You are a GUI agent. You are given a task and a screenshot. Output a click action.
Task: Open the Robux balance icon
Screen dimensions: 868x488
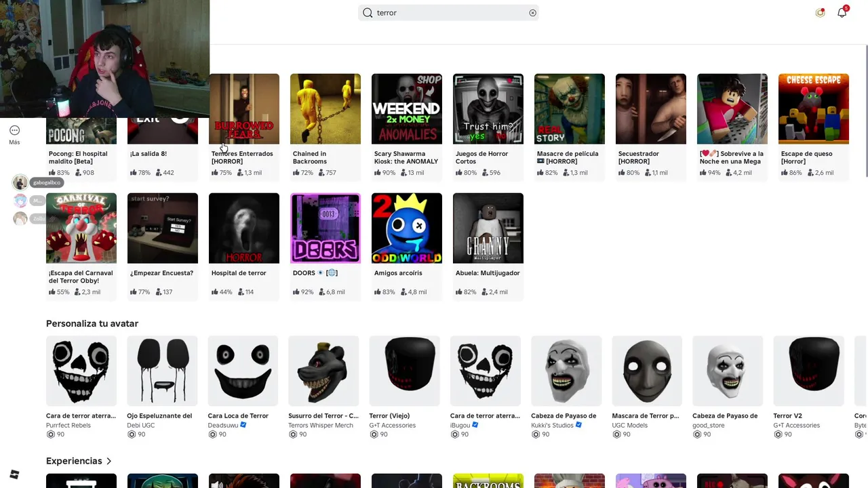coord(820,12)
